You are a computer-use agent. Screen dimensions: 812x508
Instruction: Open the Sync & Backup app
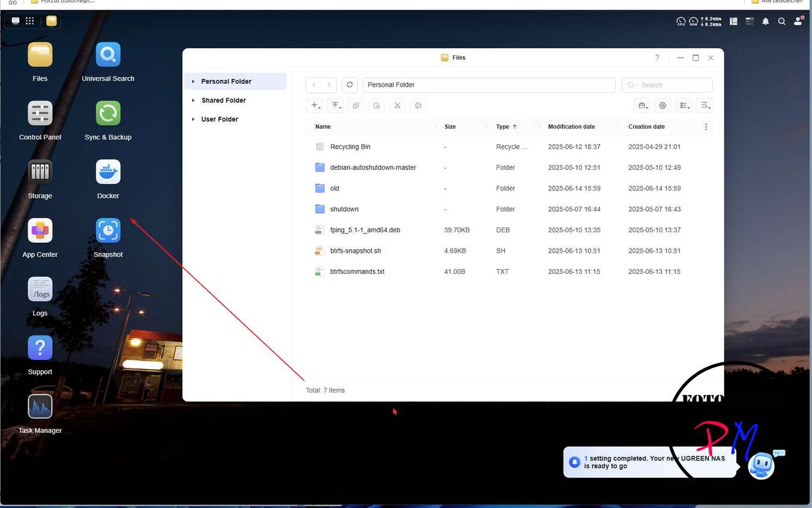108,113
